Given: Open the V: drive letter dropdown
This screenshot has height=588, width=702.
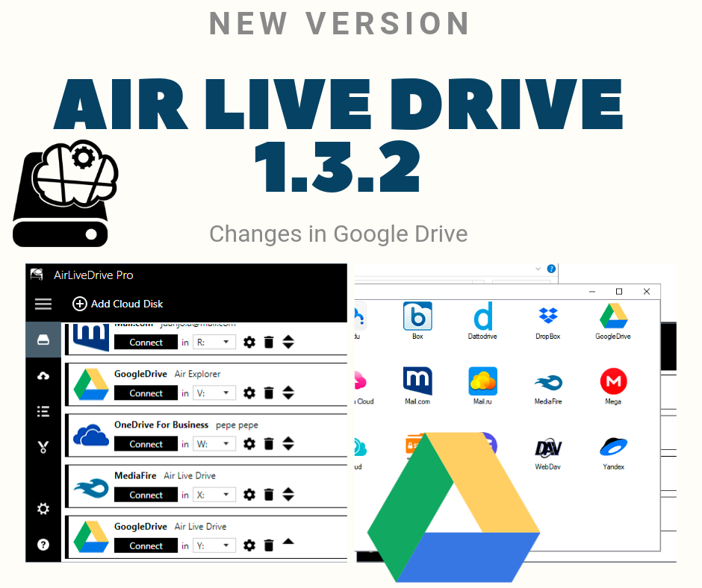Looking at the screenshot, I should (x=214, y=393).
